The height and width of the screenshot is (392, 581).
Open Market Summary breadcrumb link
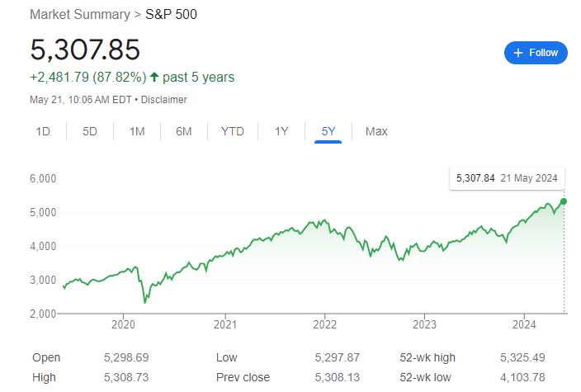80,15
